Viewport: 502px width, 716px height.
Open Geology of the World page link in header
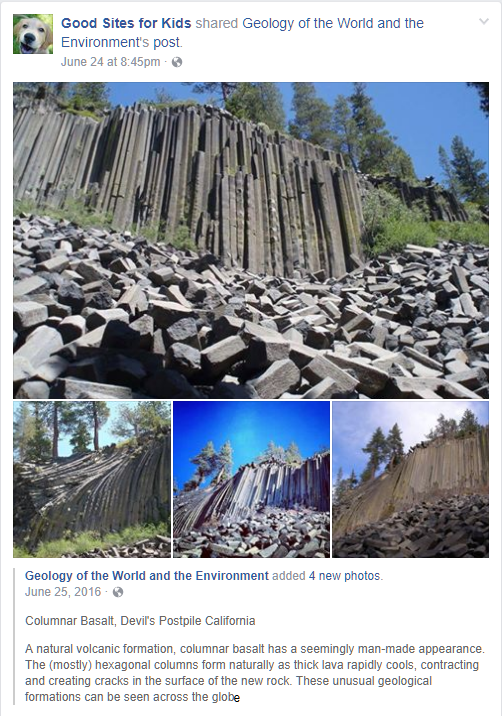tap(242, 32)
